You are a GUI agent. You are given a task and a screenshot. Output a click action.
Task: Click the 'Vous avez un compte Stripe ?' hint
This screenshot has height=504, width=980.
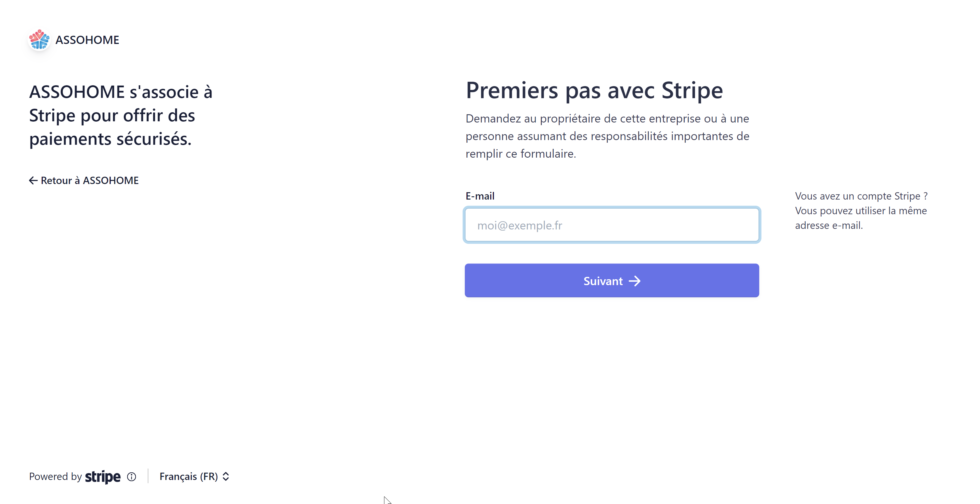click(861, 196)
